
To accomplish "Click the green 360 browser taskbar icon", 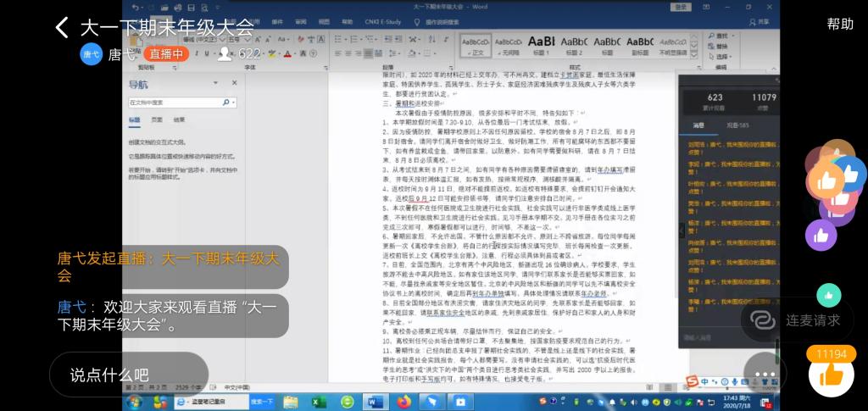I will pyautogui.click(x=348, y=402).
